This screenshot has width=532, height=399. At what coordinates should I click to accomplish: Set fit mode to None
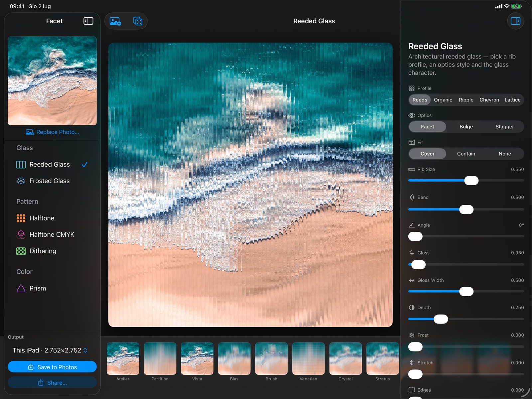tap(505, 154)
